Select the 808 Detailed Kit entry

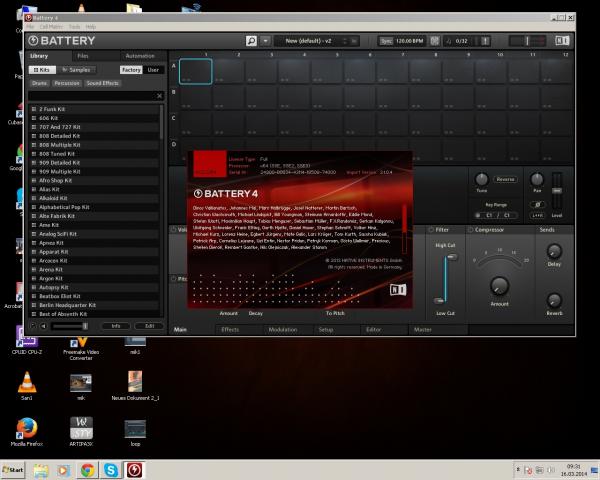61,135
